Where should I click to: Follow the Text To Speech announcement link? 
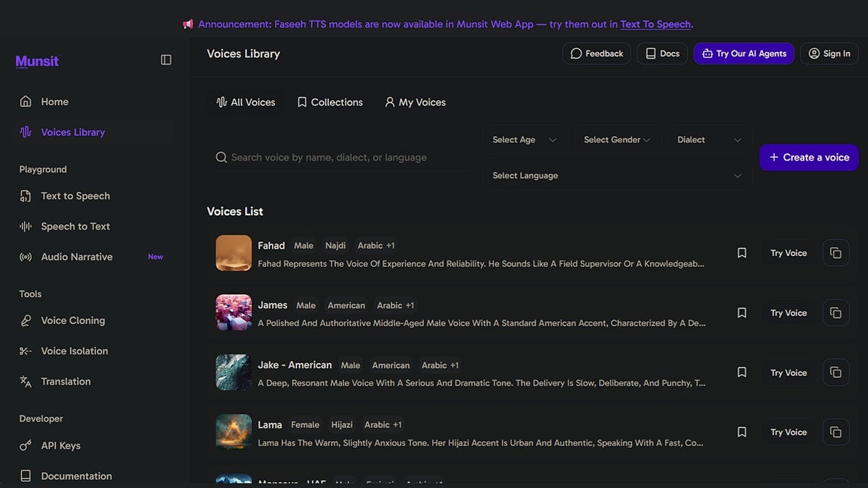coord(655,24)
